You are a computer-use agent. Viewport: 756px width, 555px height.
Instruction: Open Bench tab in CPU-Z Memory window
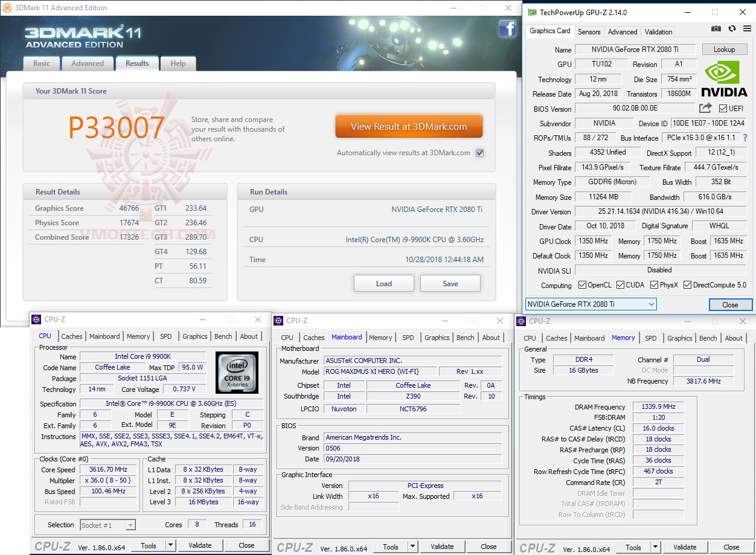708,338
